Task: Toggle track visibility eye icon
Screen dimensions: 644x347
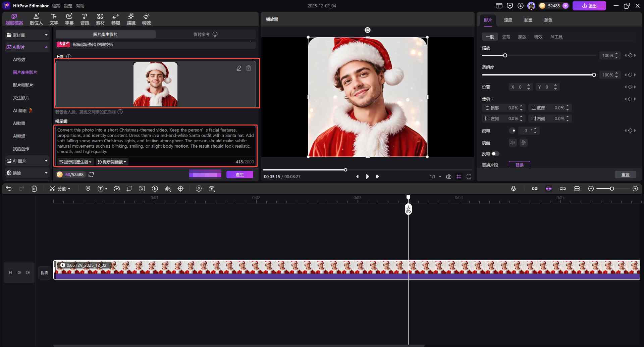Action: point(19,272)
